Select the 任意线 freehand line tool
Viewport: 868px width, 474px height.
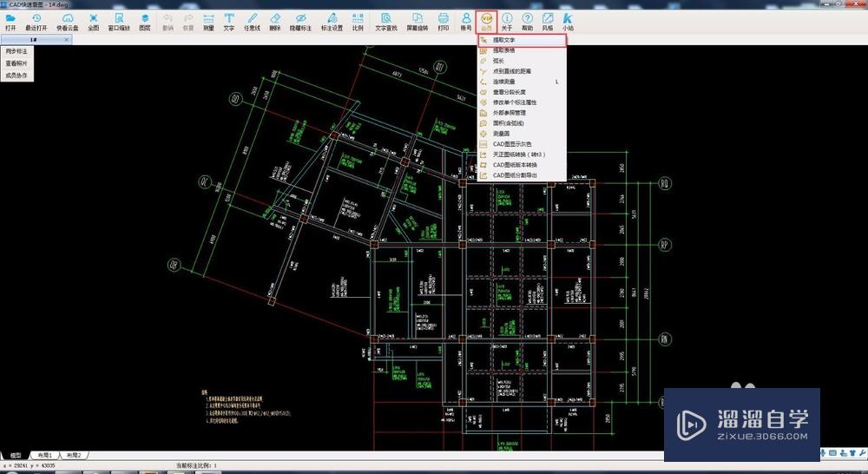(x=253, y=23)
